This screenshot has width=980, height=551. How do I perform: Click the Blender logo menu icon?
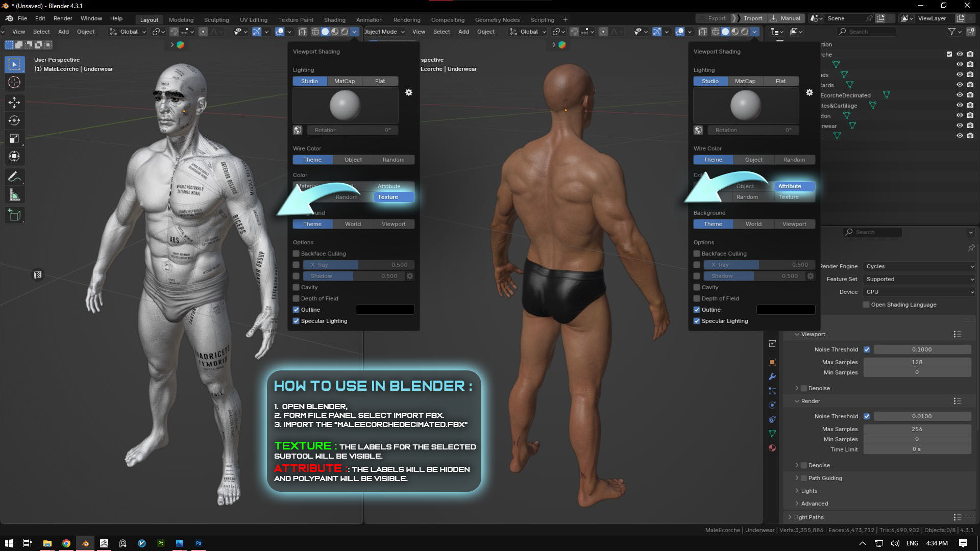click(9, 18)
